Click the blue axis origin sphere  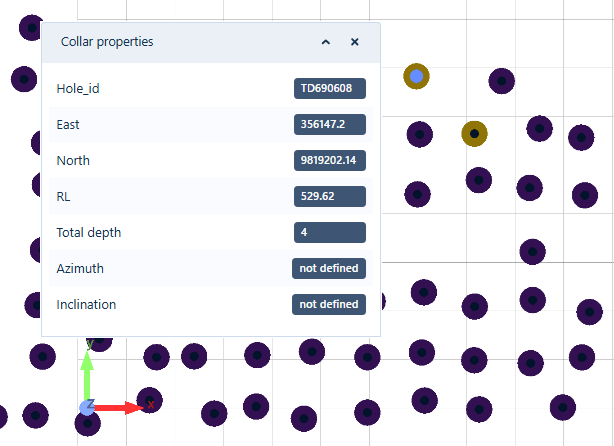(87, 407)
